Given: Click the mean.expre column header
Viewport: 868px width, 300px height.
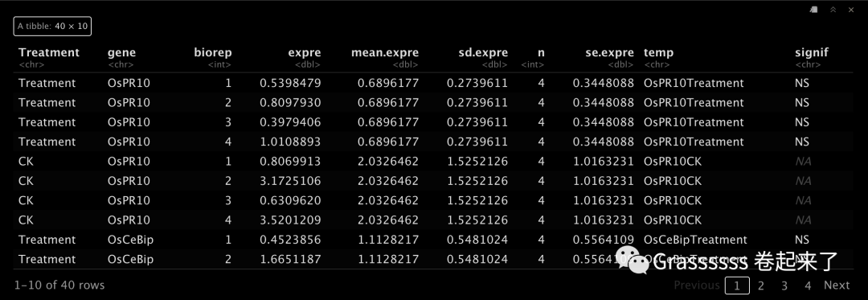Looking at the screenshot, I should [x=385, y=52].
